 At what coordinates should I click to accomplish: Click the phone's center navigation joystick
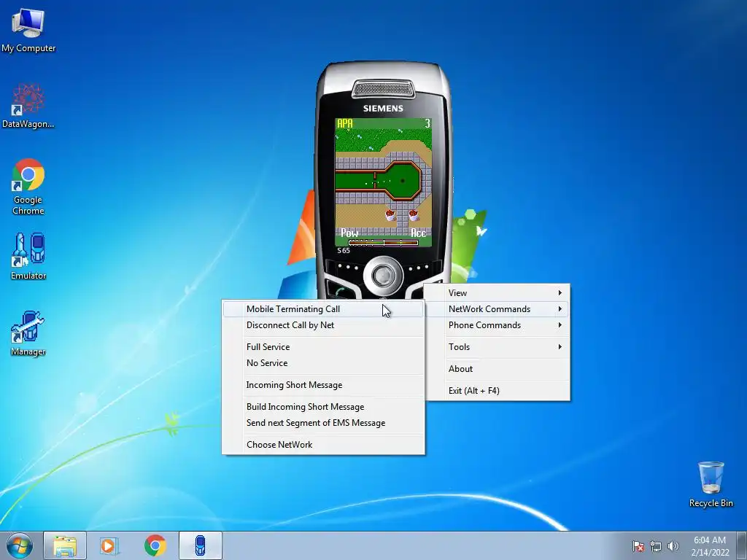[384, 275]
